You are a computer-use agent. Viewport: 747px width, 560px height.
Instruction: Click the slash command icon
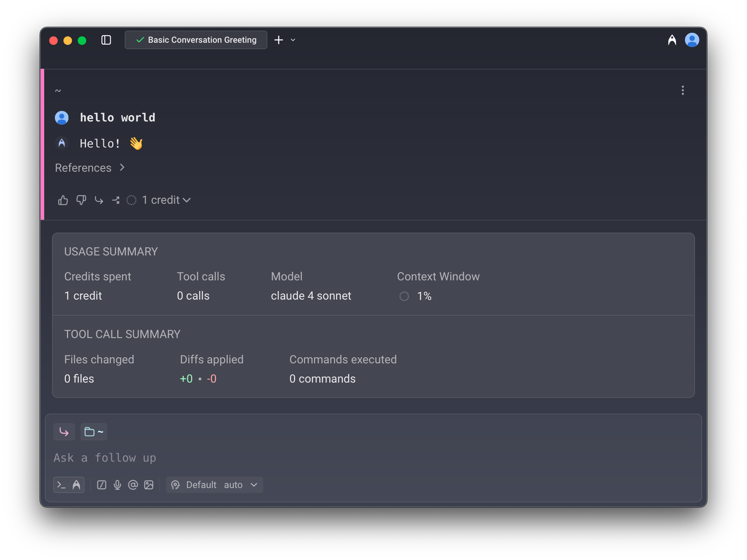pos(102,485)
